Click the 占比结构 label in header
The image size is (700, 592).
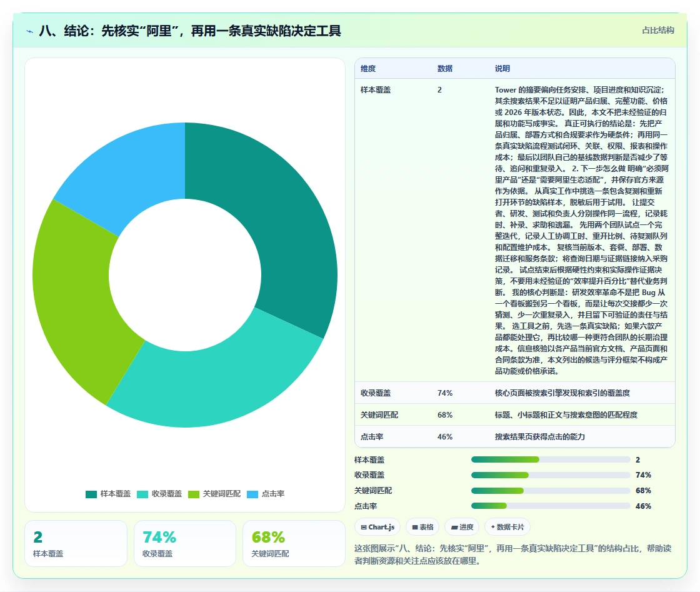[x=657, y=31]
